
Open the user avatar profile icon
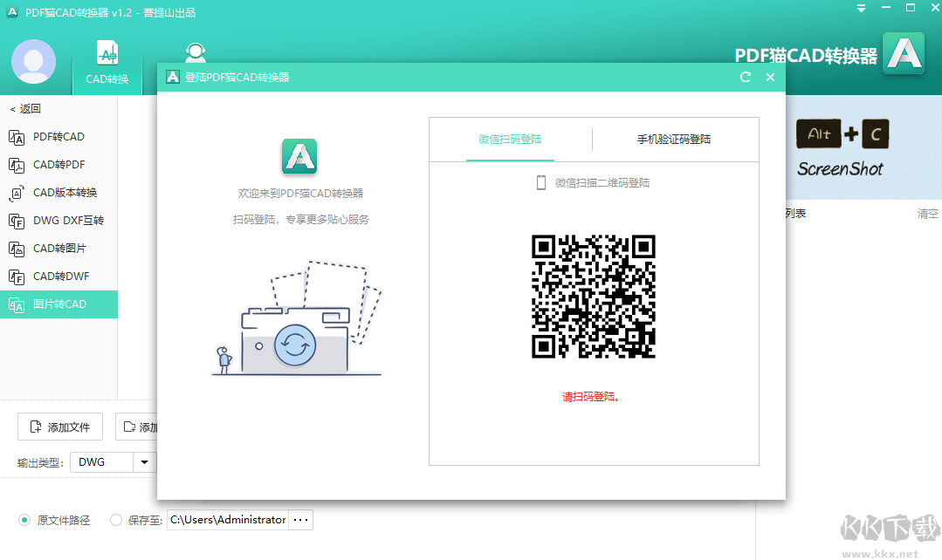[32, 61]
